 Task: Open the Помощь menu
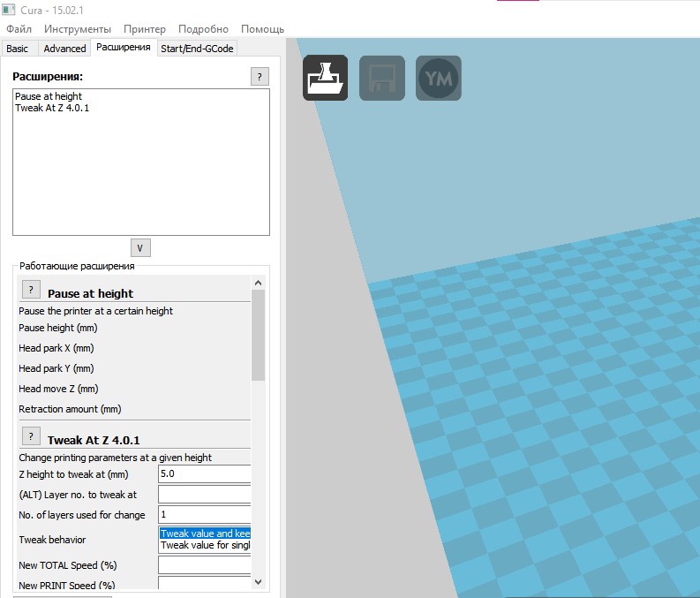pyautogui.click(x=262, y=29)
